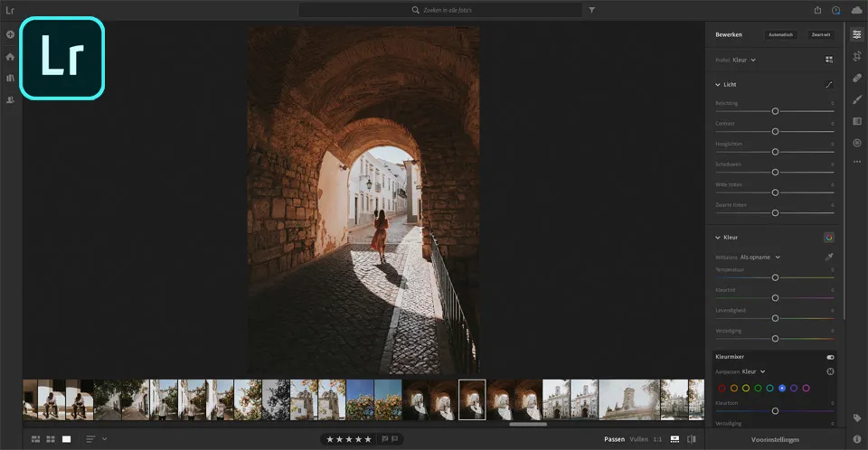Image resolution: width=868 pixels, height=450 pixels.
Task: Switch to photo grid view
Action: click(x=35, y=439)
